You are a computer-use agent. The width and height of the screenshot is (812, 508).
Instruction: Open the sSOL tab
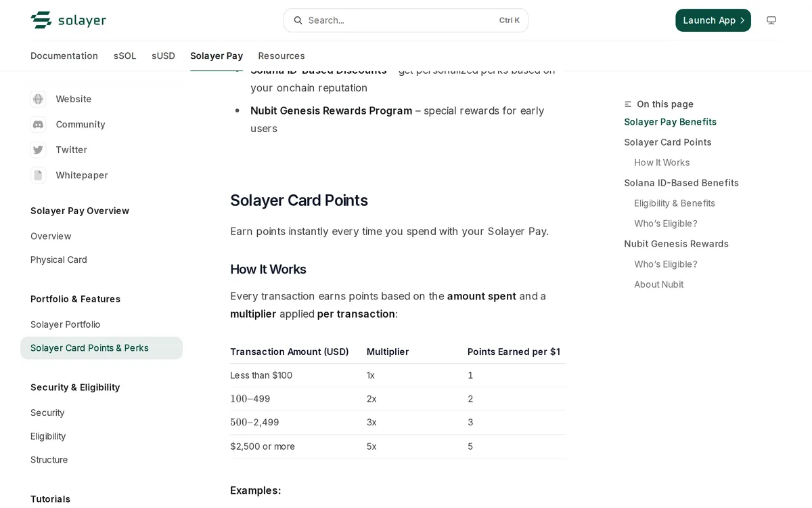point(125,56)
